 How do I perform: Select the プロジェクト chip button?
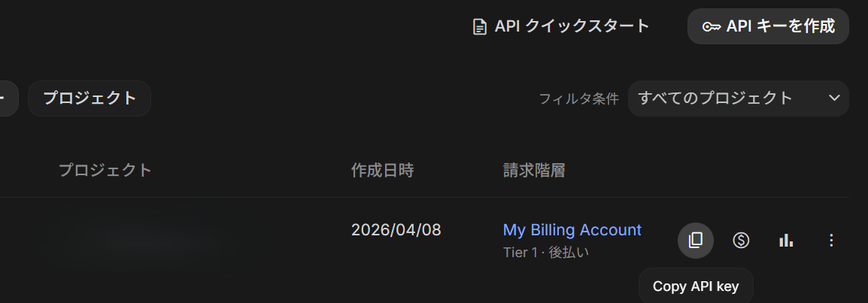click(x=90, y=98)
